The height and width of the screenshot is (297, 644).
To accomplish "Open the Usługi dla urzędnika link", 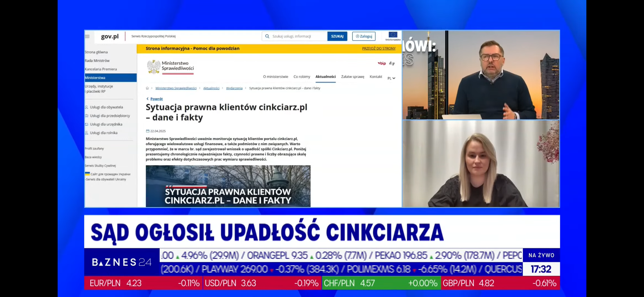I will point(106,124).
